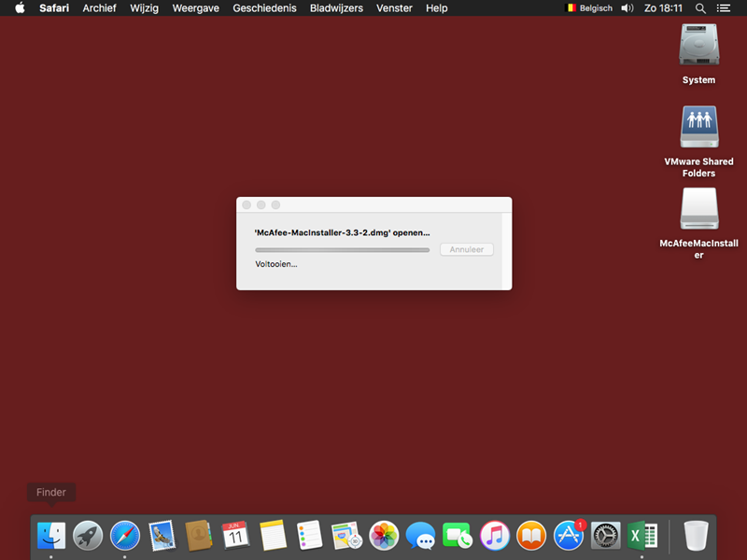Open the Safari application menu

(x=54, y=8)
